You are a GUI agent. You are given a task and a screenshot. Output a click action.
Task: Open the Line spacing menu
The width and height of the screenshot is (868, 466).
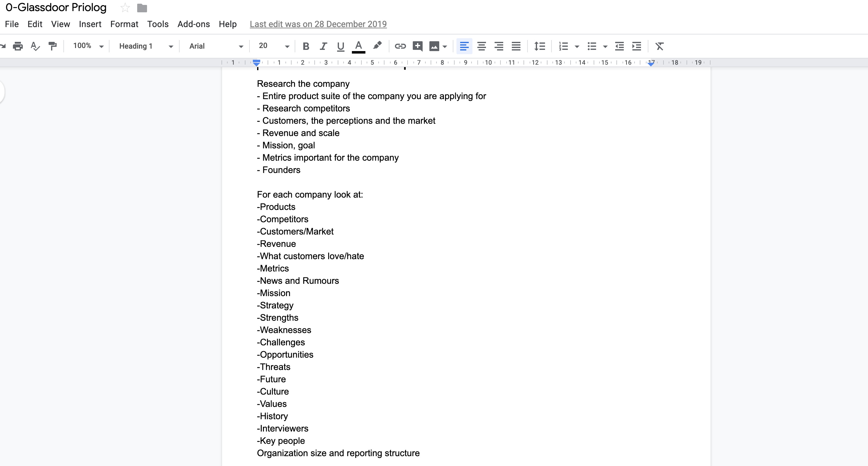[540, 46]
